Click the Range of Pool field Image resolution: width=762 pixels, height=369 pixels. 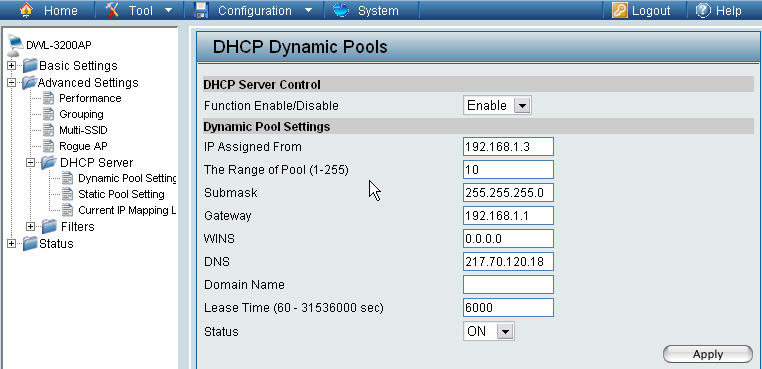[508, 170]
